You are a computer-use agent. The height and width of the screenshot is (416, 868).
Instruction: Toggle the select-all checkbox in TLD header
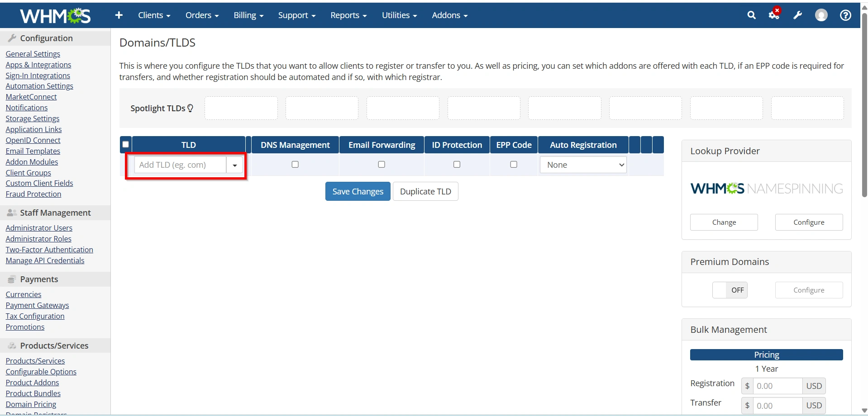(126, 145)
